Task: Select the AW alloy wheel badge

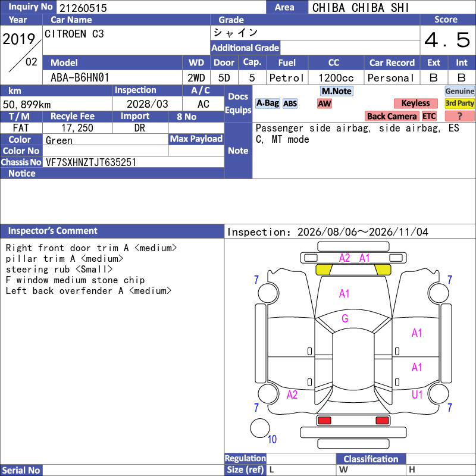Action: click(x=324, y=104)
